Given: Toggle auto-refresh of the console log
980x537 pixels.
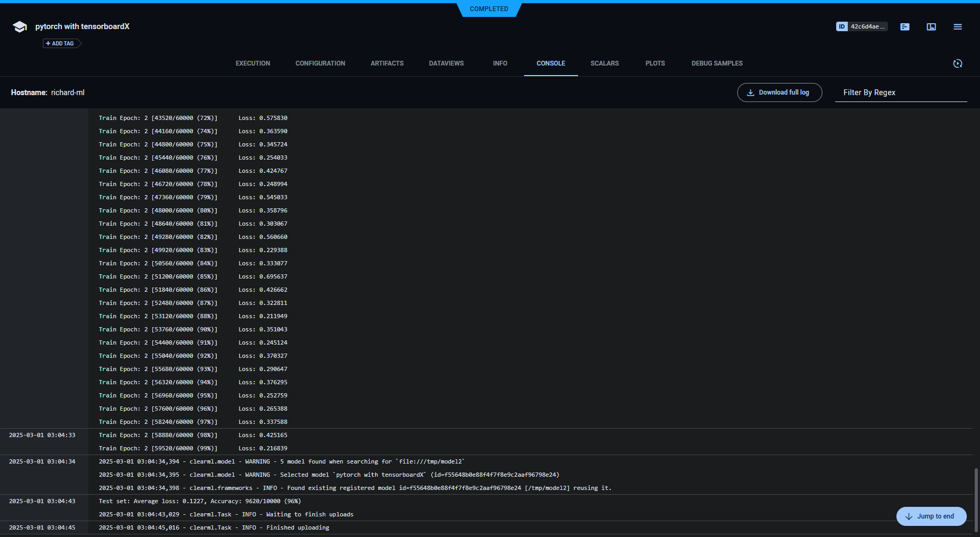Looking at the screenshot, I should pyautogui.click(x=958, y=63).
